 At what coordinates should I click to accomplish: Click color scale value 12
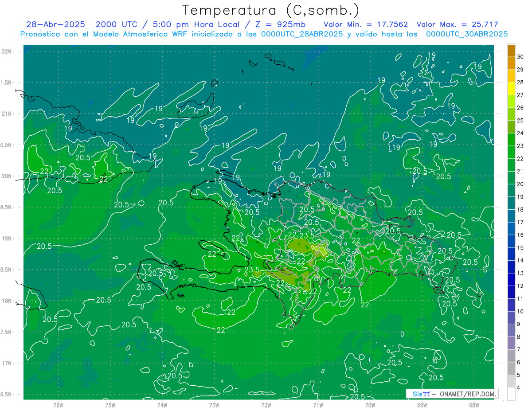520,286
